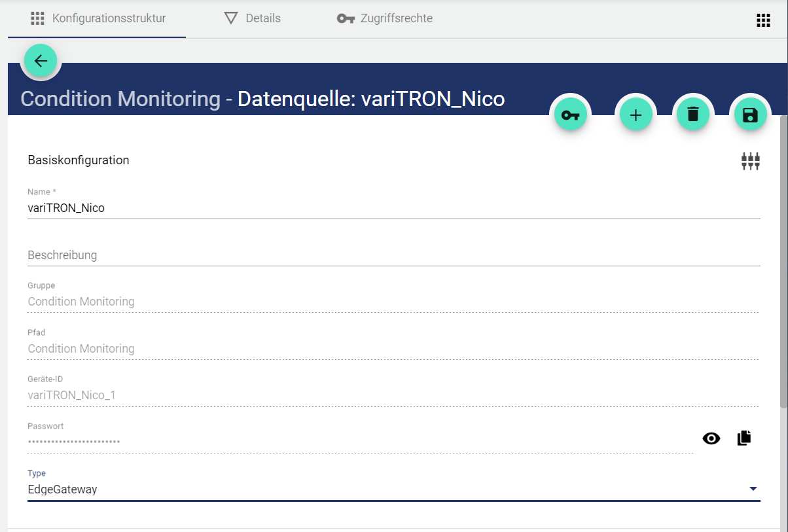Screen dimensions: 788x532
Task: Open the apps grid menu at top right
Action: click(x=763, y=20)
